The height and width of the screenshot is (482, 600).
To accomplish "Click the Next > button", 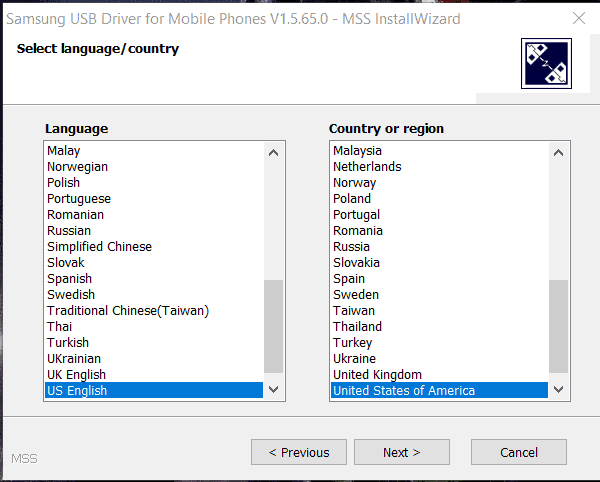I will (x=401, y=452).
